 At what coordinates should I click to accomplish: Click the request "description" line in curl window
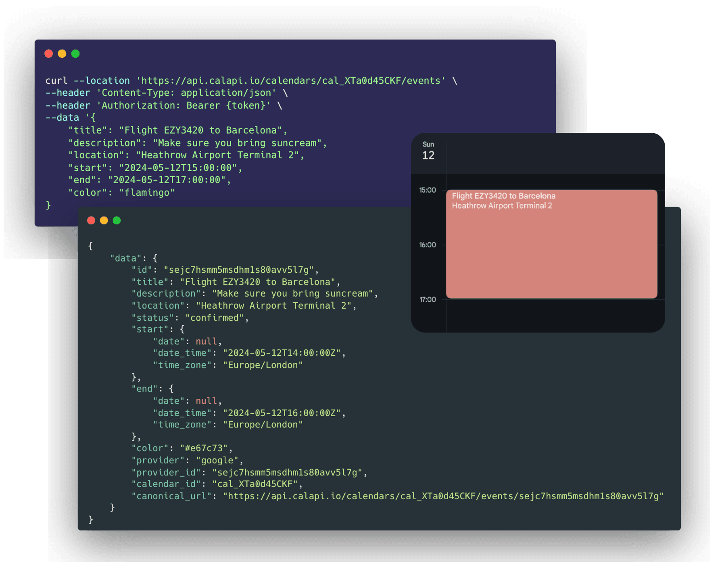pos(197,143)
